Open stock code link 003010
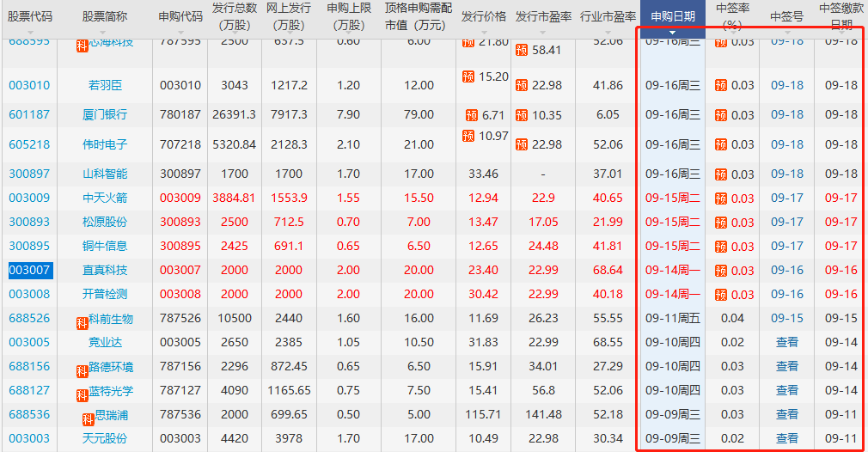This screenshot has height=452, width=868. coord(29,85)
